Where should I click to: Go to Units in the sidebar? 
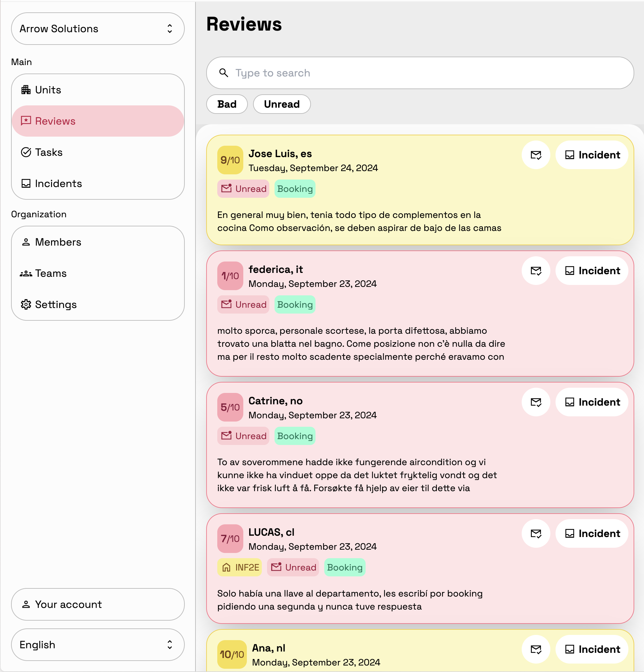(x=98, y=90)
